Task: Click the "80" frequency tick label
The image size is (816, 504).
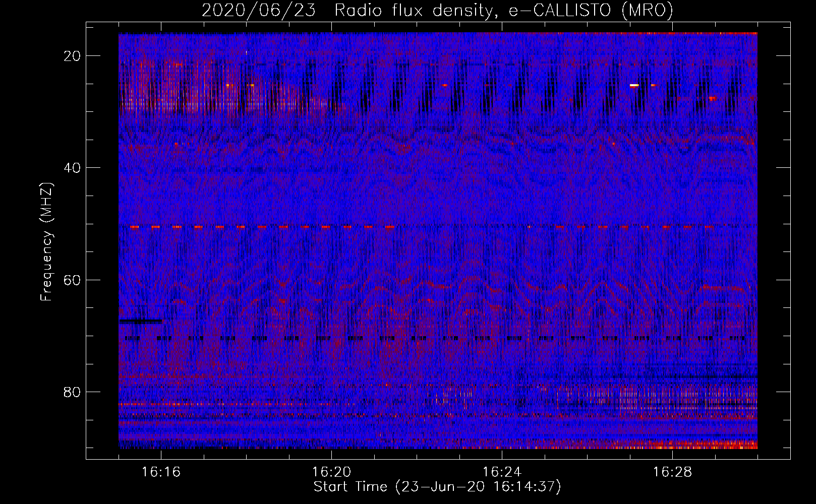Action: click(x=73, y=392)
